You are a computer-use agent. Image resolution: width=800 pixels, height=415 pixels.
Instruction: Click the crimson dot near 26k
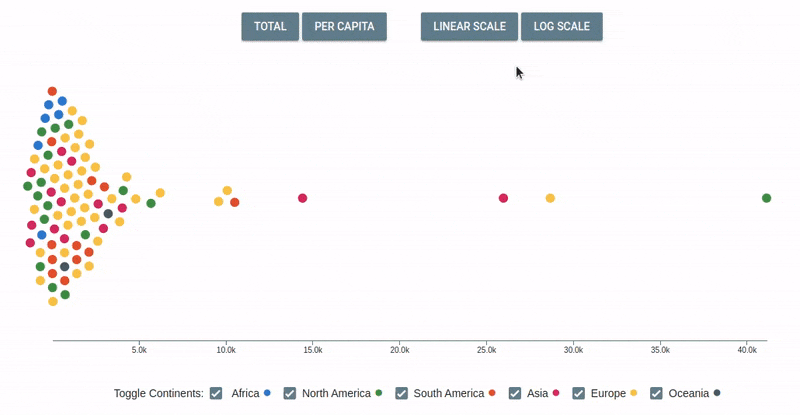click(503, 198)
